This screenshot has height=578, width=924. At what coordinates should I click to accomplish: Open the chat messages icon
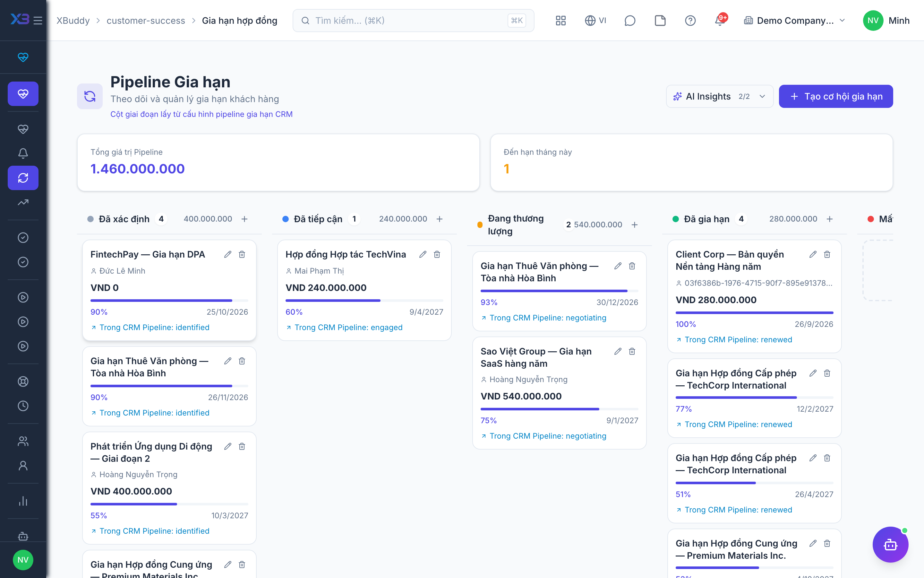[629, 20]
